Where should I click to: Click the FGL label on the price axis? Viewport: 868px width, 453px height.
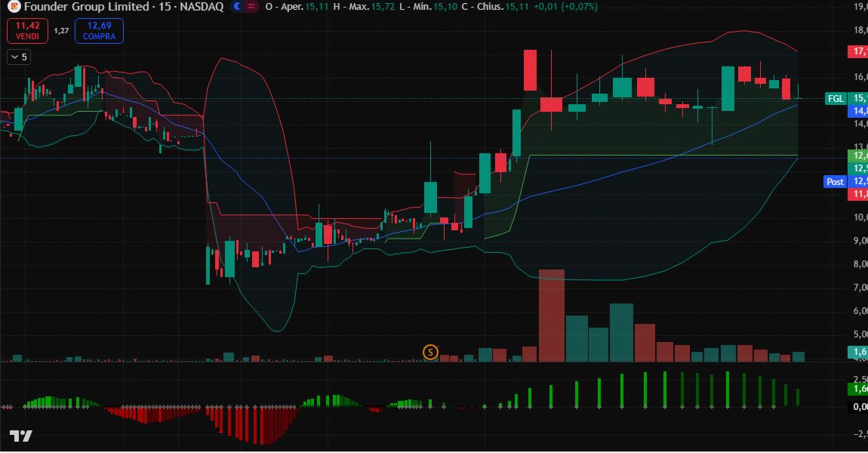[835, 99]
